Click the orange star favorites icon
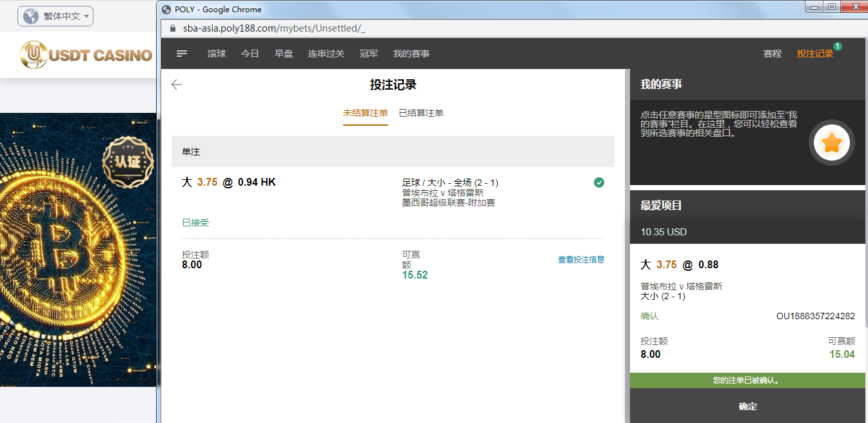The image size is (868, 423). [832, 143]
